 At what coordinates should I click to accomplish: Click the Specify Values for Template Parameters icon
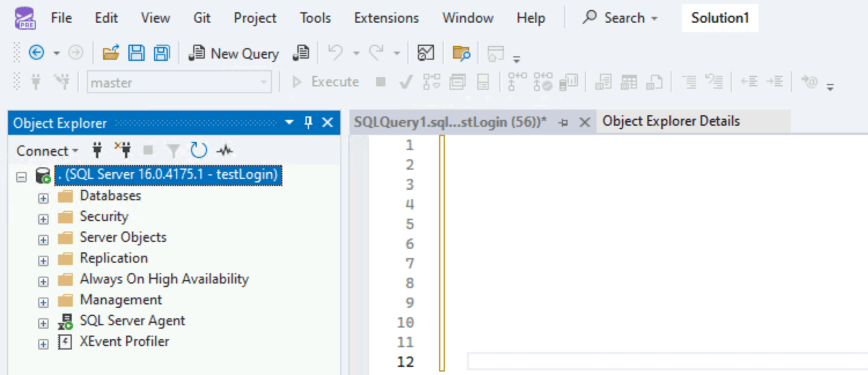pos(809,82)
